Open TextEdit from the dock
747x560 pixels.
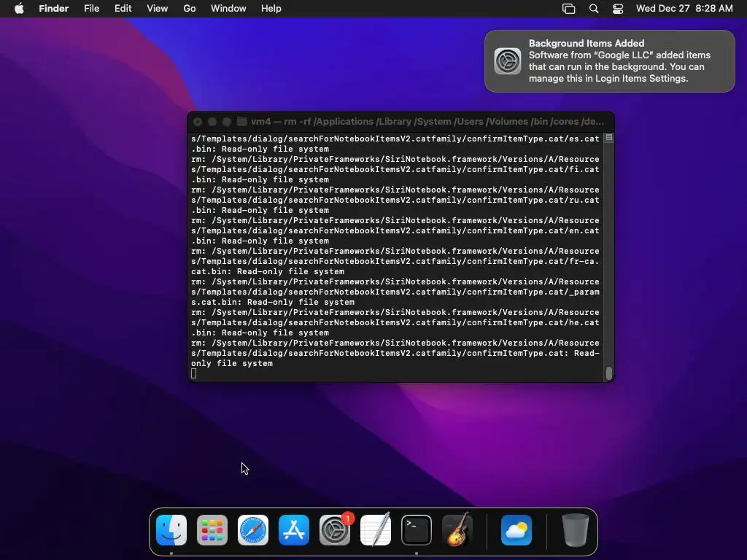tap(376, 530)
